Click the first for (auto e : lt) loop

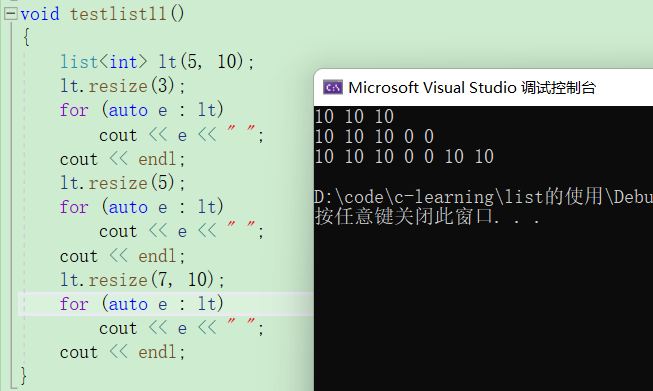[x=142, y=110]
